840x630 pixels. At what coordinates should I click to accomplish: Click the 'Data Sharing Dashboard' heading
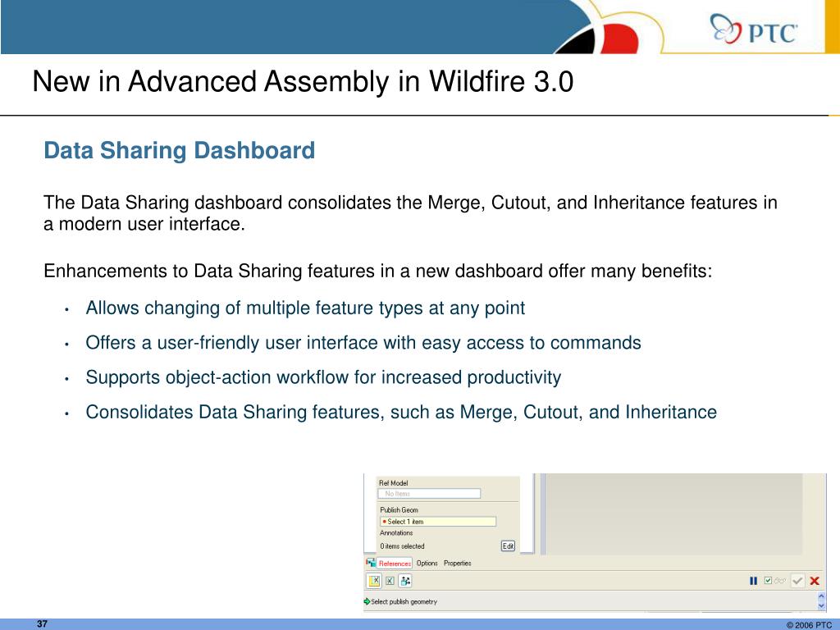coord(179,151)
